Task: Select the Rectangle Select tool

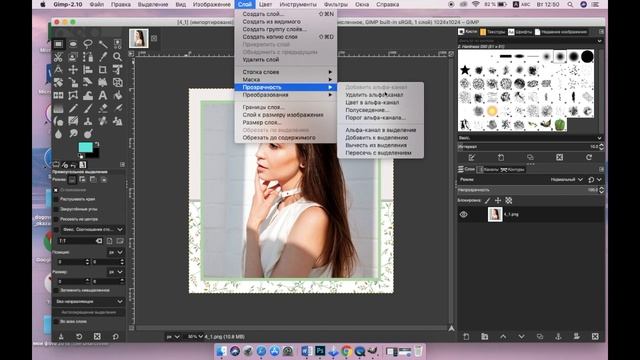Action: click(58, 44)
